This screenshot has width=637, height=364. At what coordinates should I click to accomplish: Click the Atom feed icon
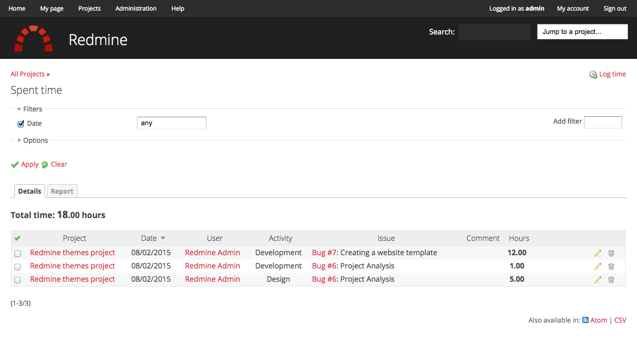coord(586,320)
